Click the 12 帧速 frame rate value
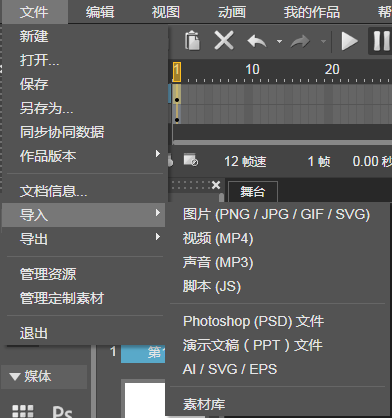Image resolution: width=392 pixels, height=418 pixels. (245, 161)
